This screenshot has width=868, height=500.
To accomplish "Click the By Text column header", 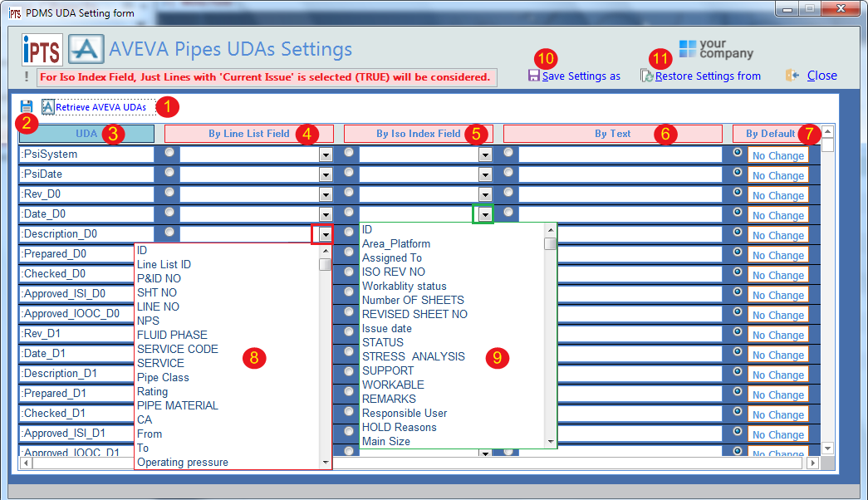I will (x=613, y=134).
